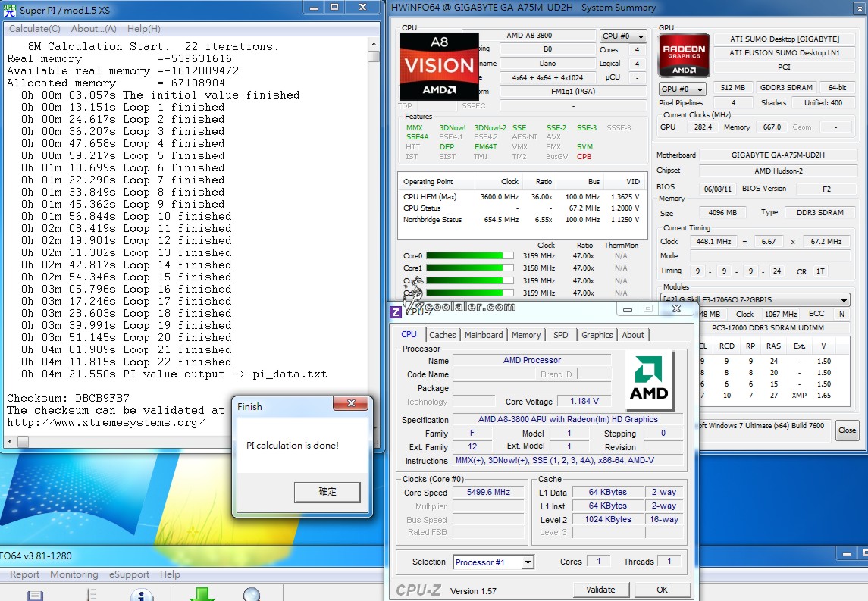Click the Motherboard field 'GIGABYTE GA-A75M-UD2H'
The height and width of the screenshot is (601, 868).
click(x=778, y=155)
